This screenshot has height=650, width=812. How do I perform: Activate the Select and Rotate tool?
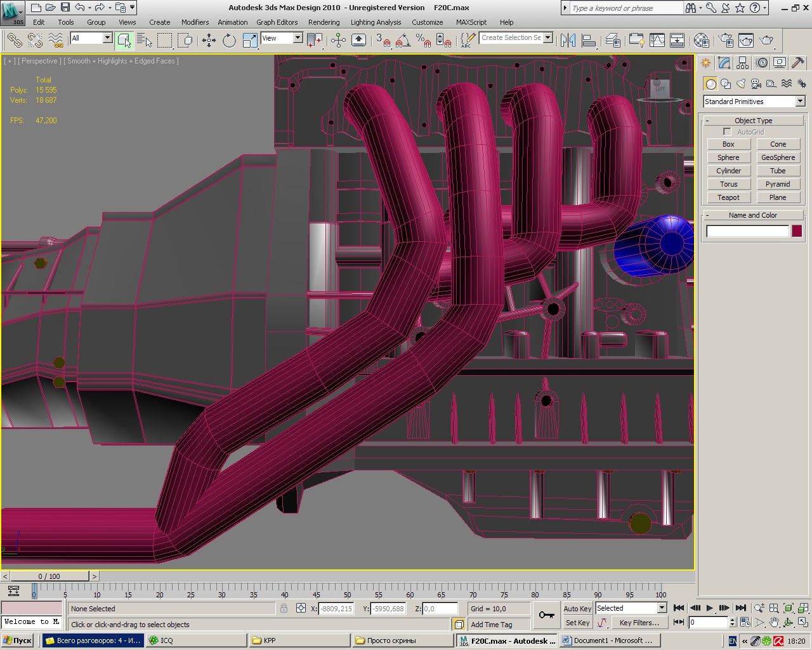coord(229,41)
